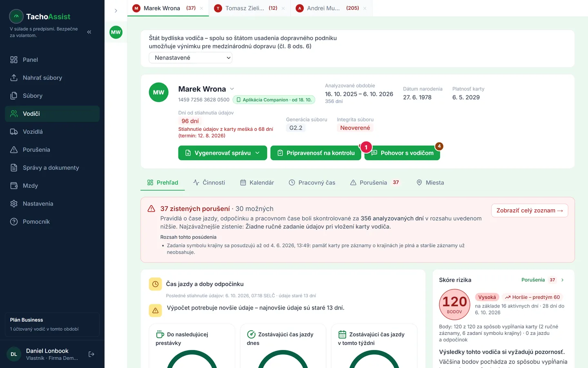This screenshot has width=588, height=368.
Task: Open the Pracovný čas tab
Action: tap(312, 183)
